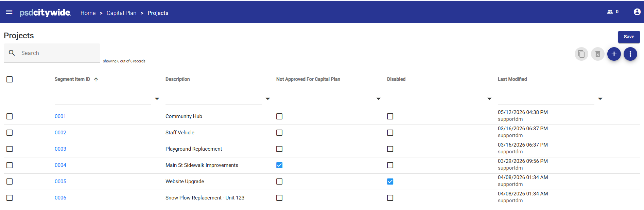Uncheck Disabled for Website Upgrade

click(390, 182)
